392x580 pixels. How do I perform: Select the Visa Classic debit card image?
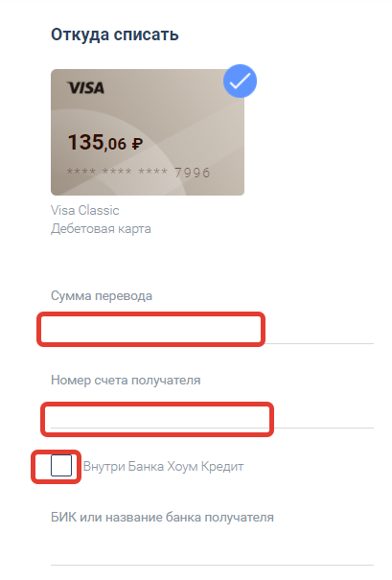click(148, 132)
